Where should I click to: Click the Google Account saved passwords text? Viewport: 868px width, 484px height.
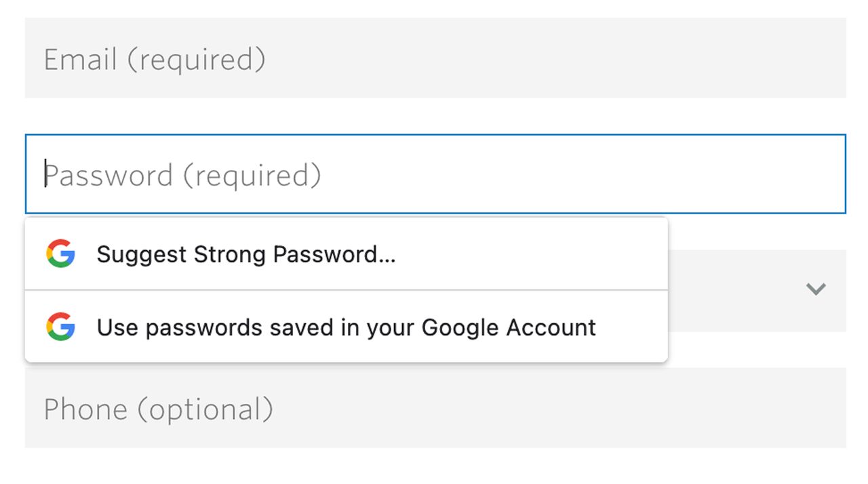pos(347,327)
